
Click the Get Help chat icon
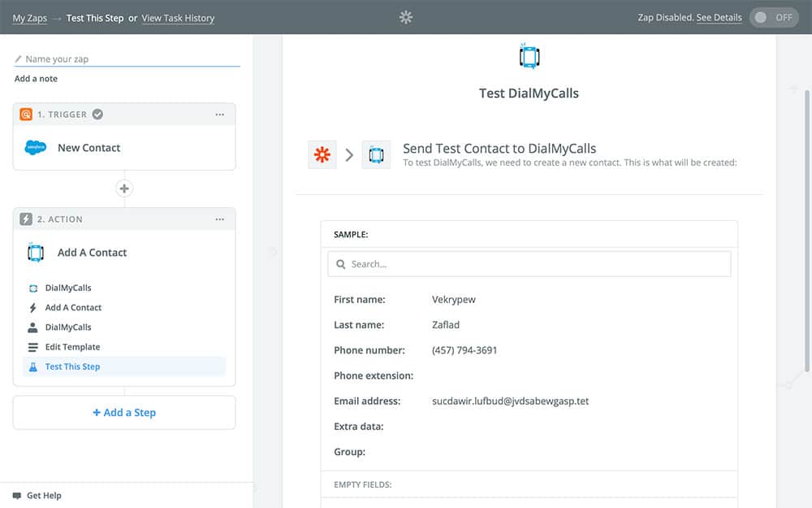[17, 496]
